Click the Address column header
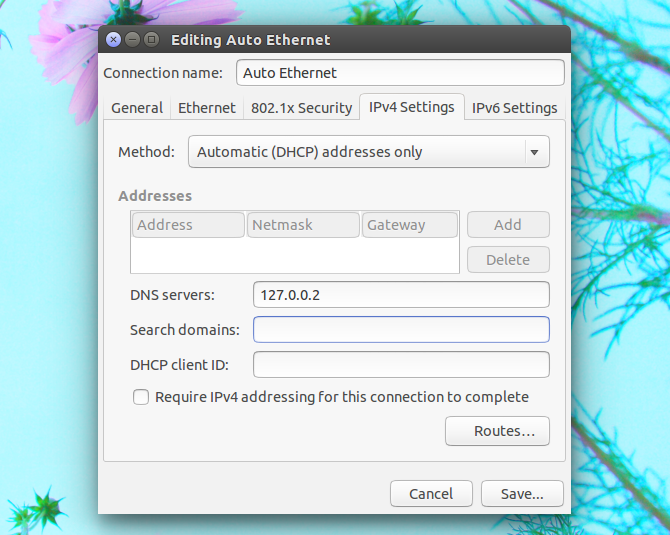670x535 pixels. point(188,225)
